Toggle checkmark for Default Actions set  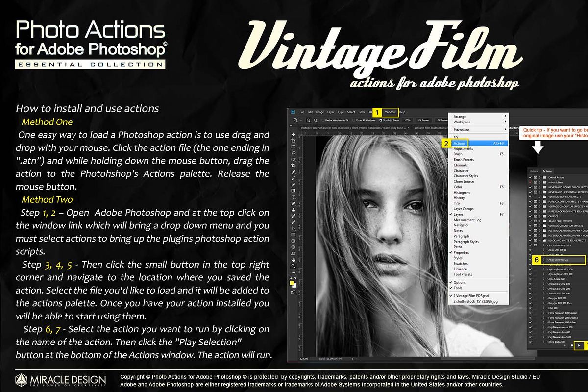(530, 177)
